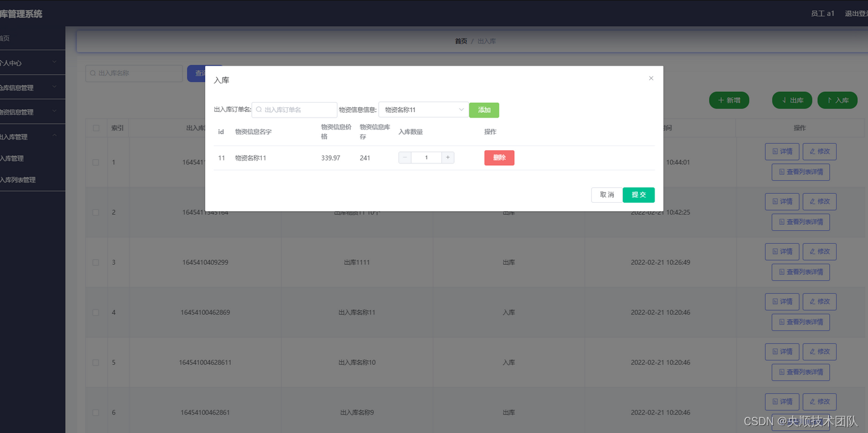Check the checkbox for row 6
This screenshot has height=433, width=868.
pos(96,413)
